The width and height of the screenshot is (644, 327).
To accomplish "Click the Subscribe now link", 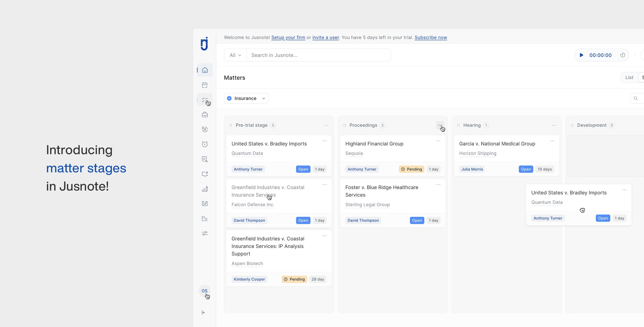I will point(431,37).
